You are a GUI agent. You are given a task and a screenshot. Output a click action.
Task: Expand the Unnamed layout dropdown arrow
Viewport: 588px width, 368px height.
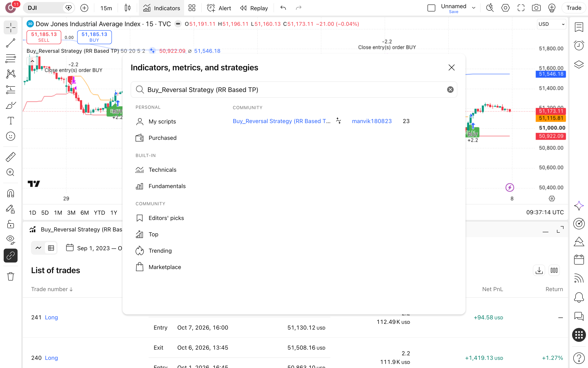473,8
